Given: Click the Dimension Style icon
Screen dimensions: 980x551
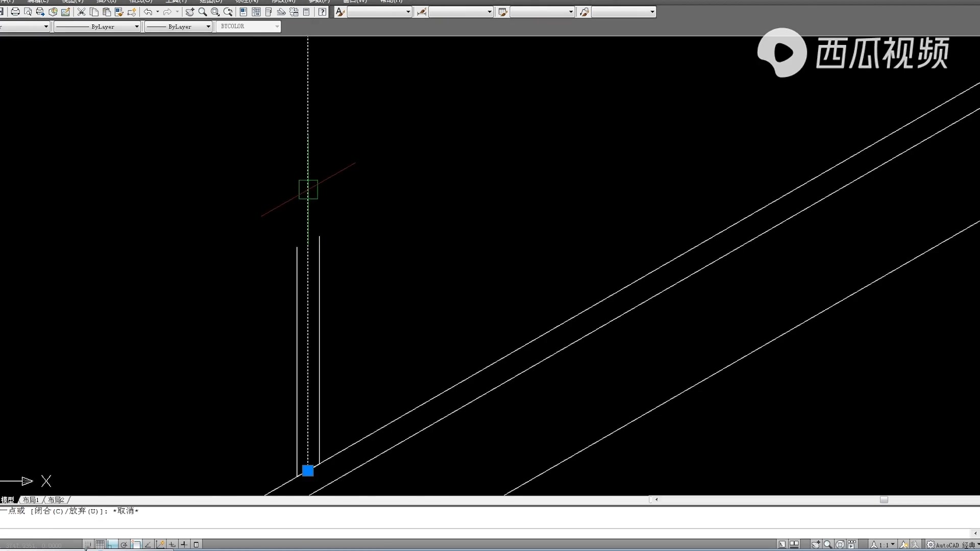Looking at the screenshot, I should tap(422, 12).
